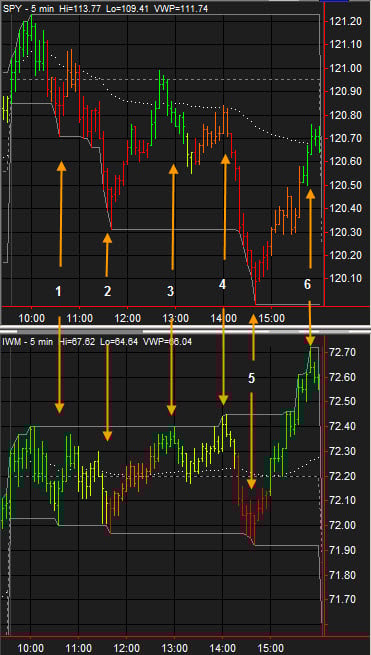Select annotation number 3 on SPY chart
Image resolution: width=371 pixels, height=655 pixels.
170,291
